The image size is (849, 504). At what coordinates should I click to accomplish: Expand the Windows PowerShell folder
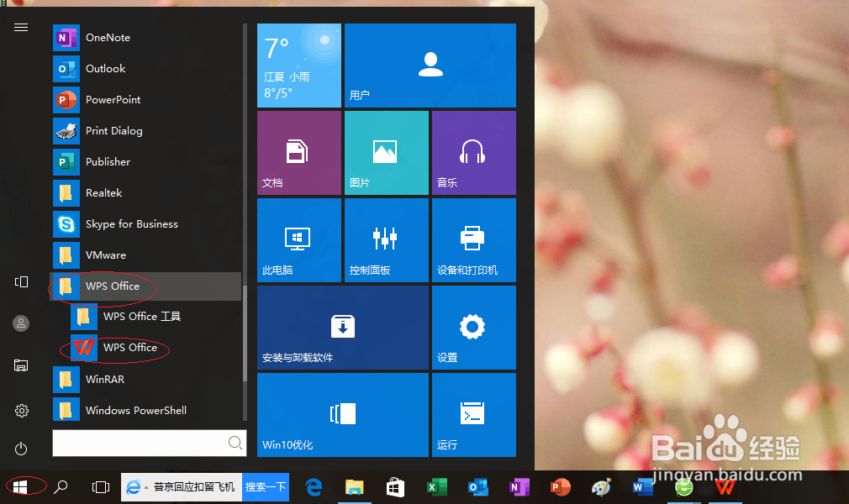point(146,411)
